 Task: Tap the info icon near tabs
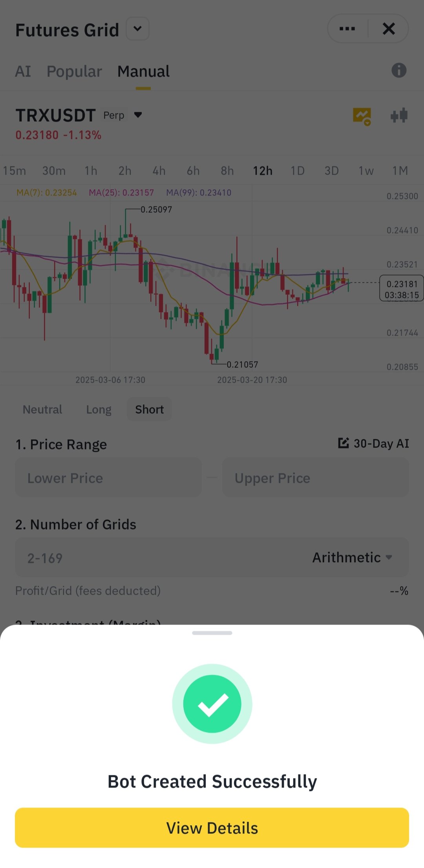click(399, 71)
